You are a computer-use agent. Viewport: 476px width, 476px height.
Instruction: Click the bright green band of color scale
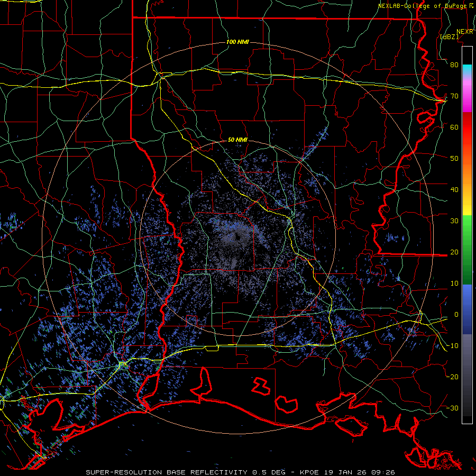click(x=467, y=226)
